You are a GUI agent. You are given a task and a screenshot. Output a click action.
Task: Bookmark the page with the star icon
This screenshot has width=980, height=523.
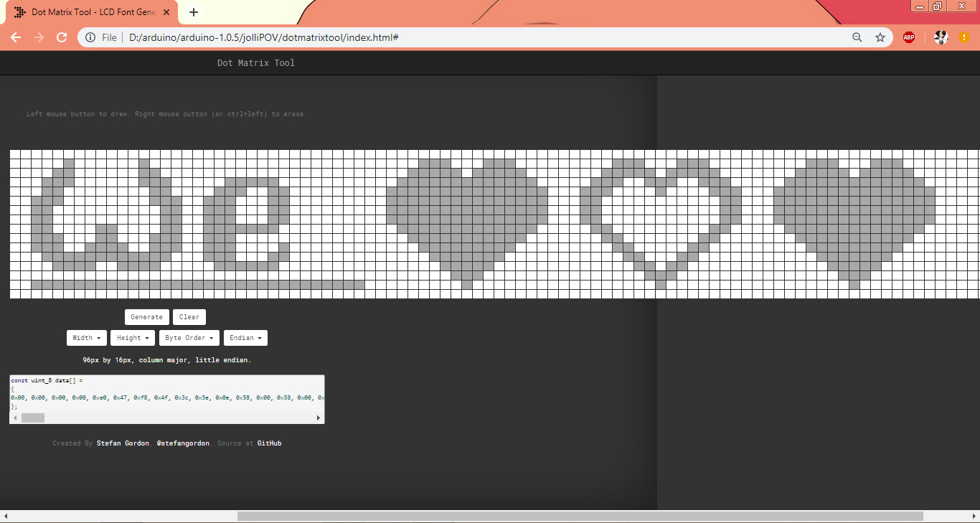[880, 37]
